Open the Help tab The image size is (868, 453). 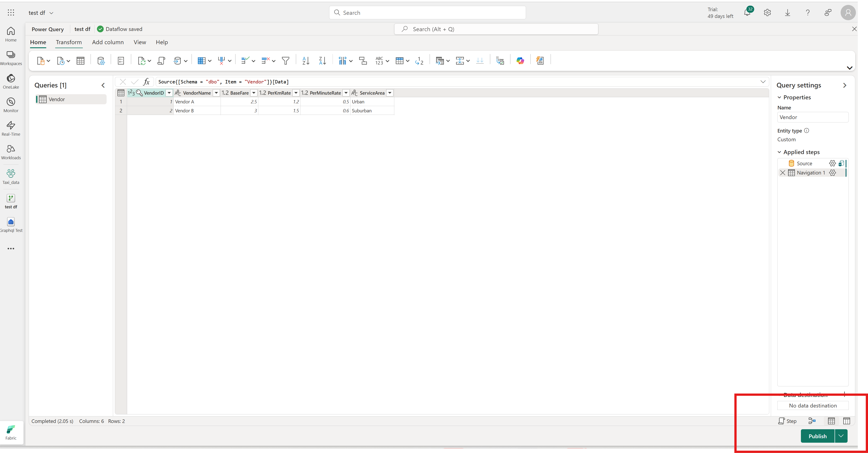pos(162,42)
